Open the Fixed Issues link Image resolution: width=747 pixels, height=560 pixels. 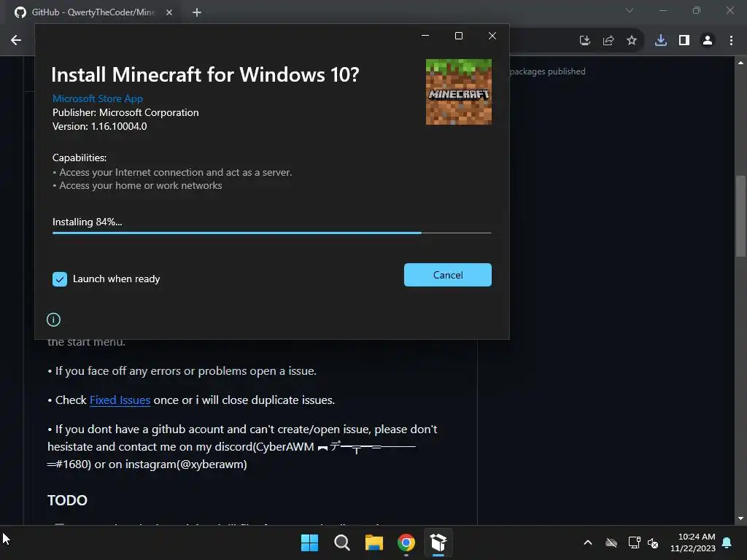120,400
